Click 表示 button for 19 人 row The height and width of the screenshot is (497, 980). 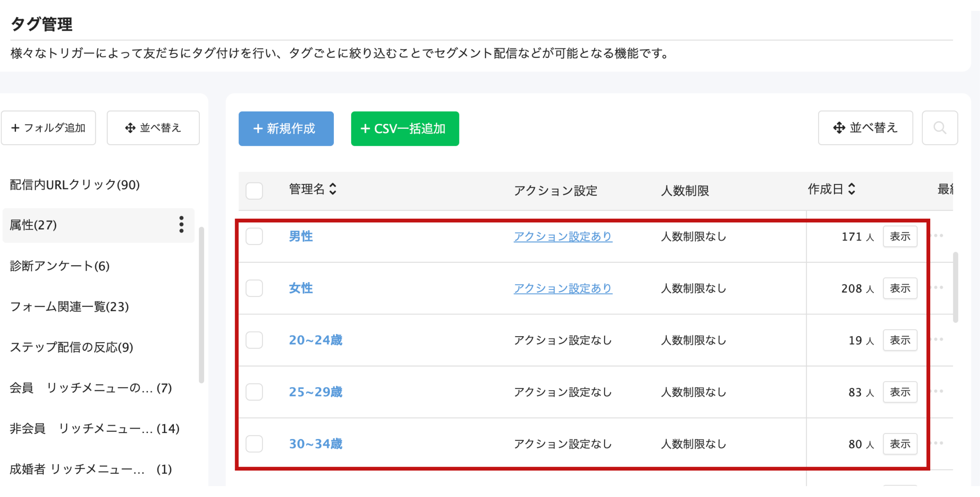(900, 340)
